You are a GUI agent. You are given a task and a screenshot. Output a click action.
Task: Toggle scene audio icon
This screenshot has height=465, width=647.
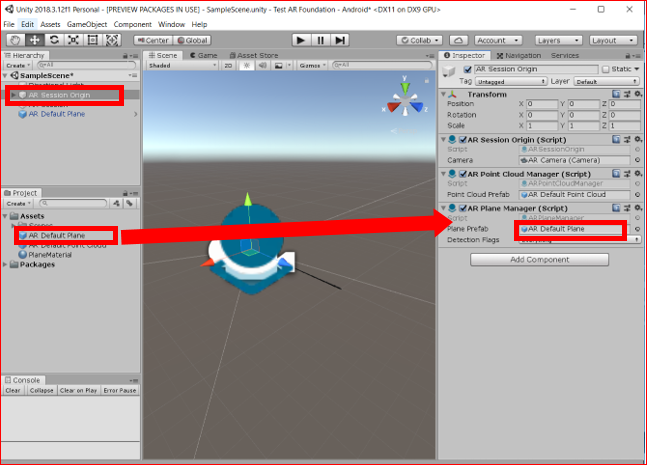262,65
